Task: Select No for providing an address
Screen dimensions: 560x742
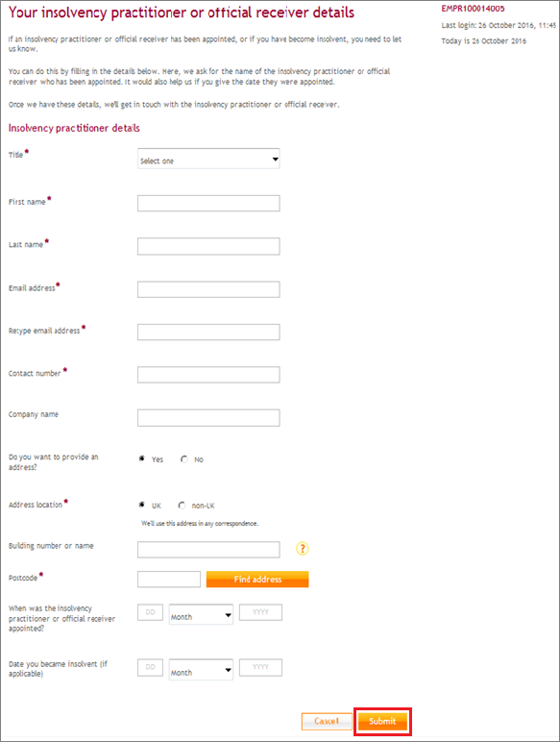Action: (x=184, y=459)
